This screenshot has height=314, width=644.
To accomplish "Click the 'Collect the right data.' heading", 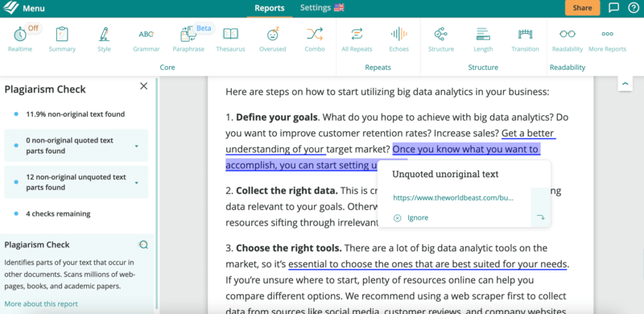I will click(x=287, y=191).
